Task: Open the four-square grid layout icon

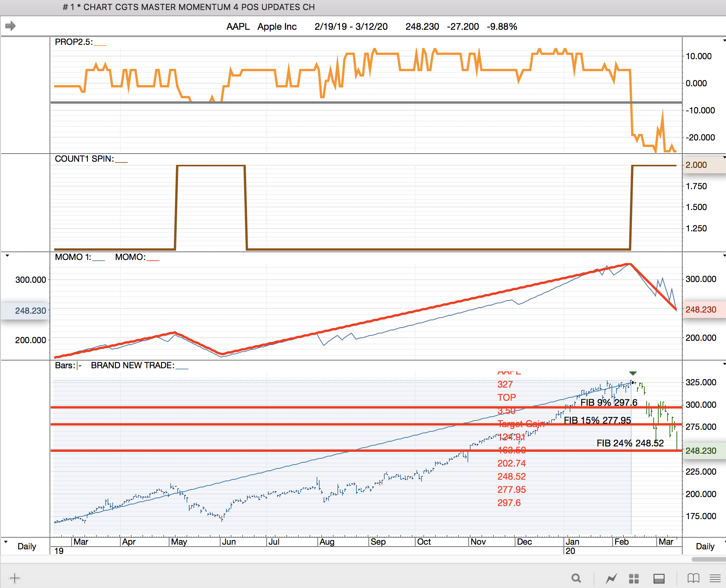Action: pyautogui.click(x=634, y=579)
